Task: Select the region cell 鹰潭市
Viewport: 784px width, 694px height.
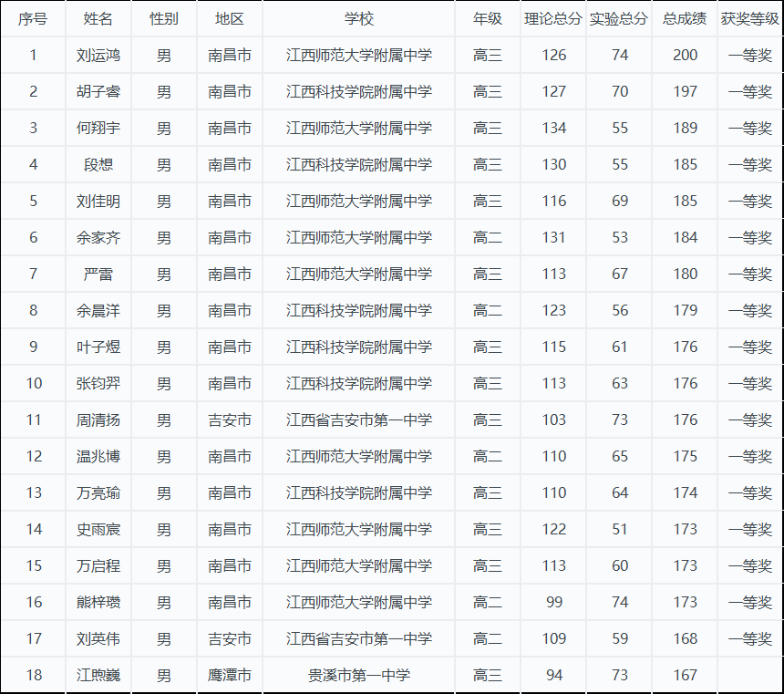Action: click(x=230, y=676)
